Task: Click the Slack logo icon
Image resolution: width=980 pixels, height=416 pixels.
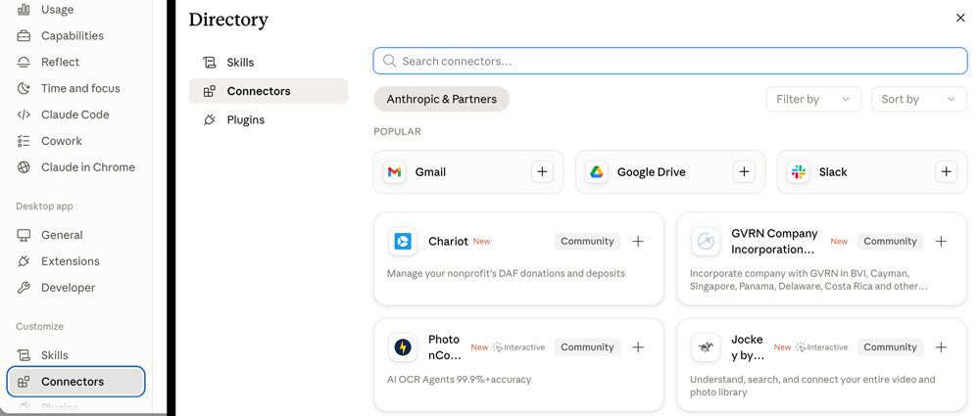Action: (x=798, y=171)
